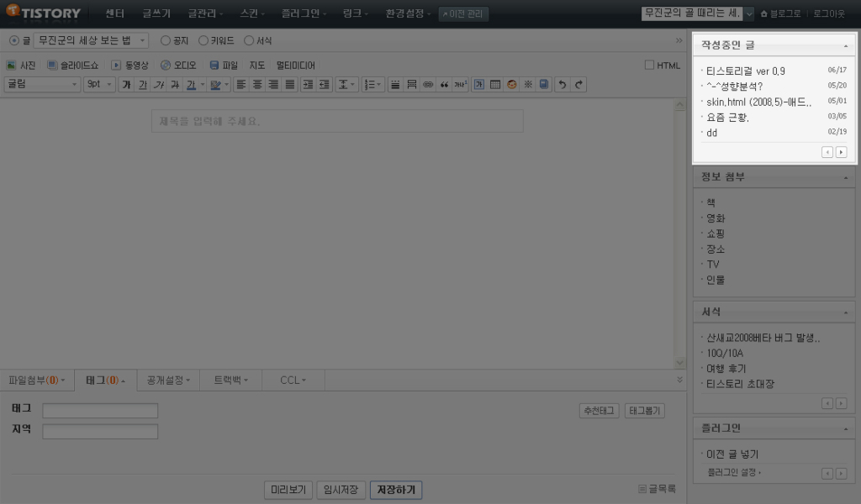Switch to the CCL tab

coord(293,380)
